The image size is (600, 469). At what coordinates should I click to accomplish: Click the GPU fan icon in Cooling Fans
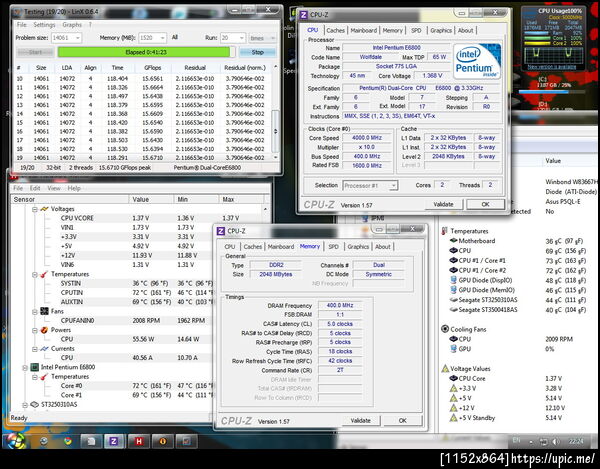click(453, 348)
